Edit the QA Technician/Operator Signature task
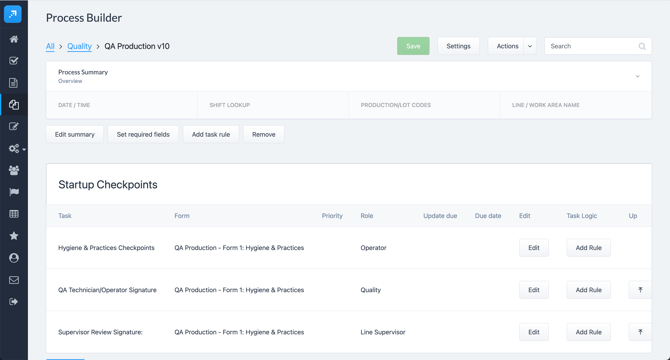 [534, 290]
